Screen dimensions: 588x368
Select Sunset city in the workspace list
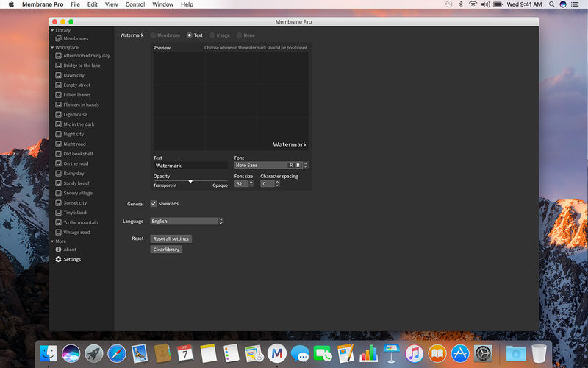75,203
